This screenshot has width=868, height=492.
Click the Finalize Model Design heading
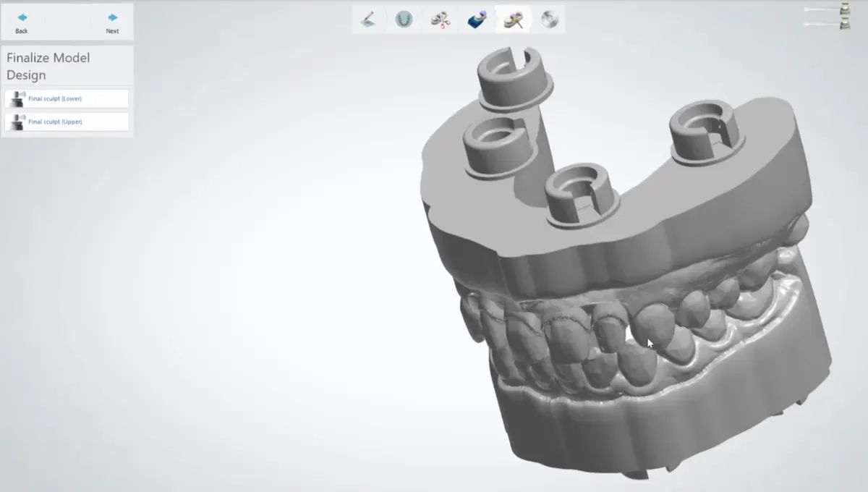pyautogui.click(x=48, y=66)
